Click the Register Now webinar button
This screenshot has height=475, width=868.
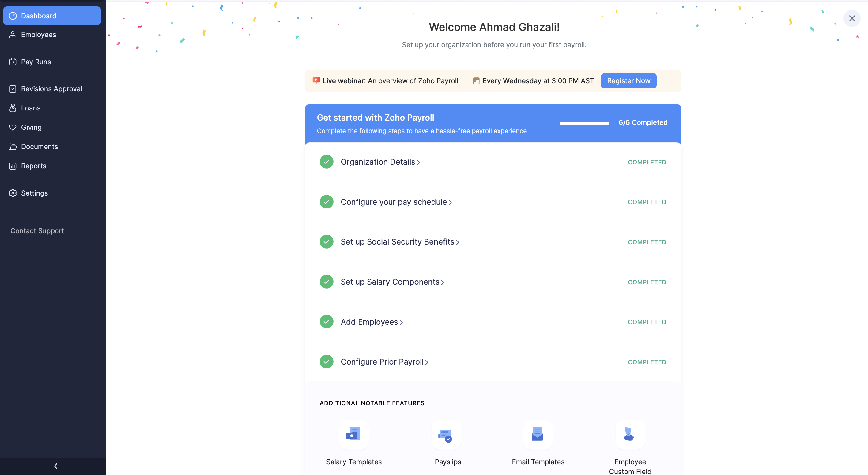tap(628, 81)
